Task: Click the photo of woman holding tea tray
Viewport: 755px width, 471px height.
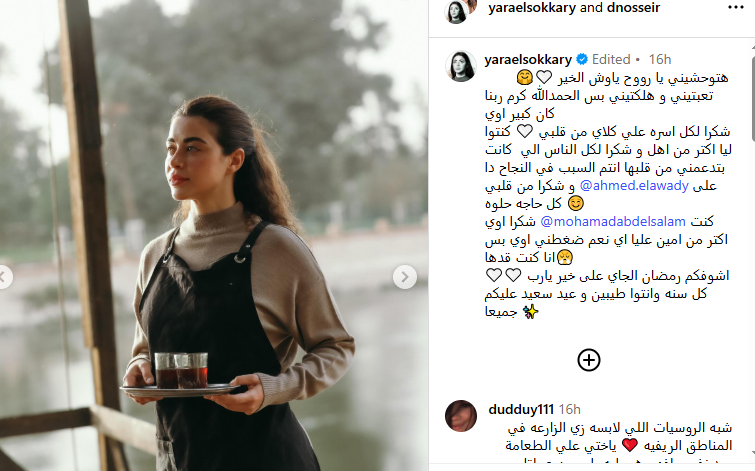Action: tap(214, 236)
